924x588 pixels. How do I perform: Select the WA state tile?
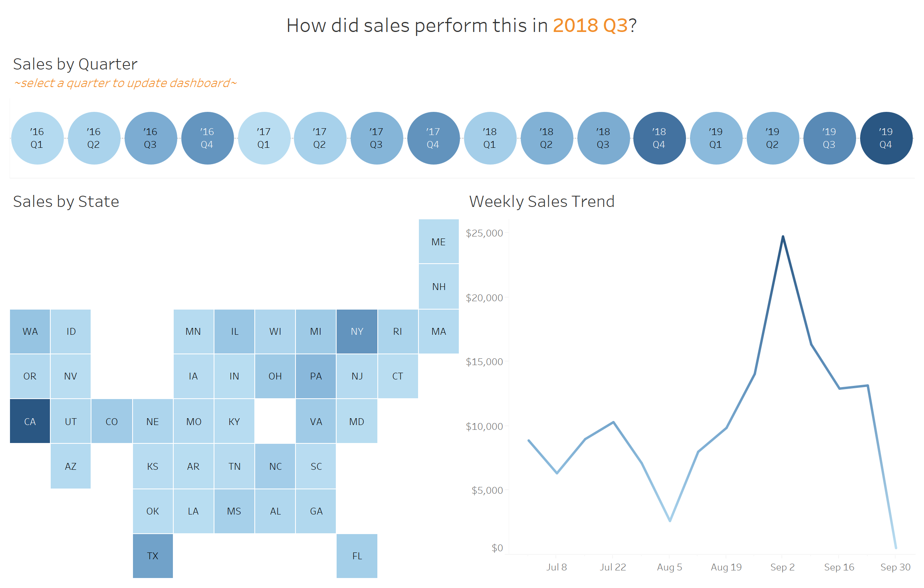[x=30, y=332]
